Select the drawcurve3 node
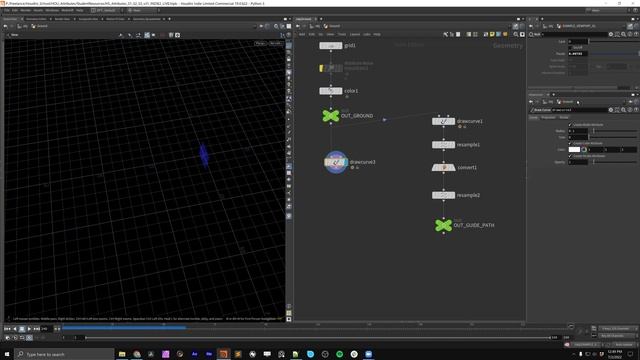This screenshot has height=360, width=640. [336, 162]
